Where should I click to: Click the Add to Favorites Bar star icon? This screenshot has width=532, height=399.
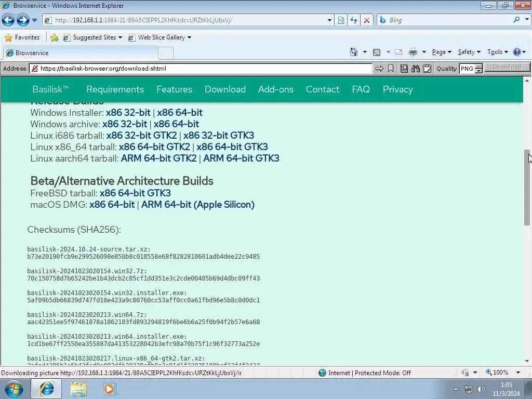click(x=54, y=37)
